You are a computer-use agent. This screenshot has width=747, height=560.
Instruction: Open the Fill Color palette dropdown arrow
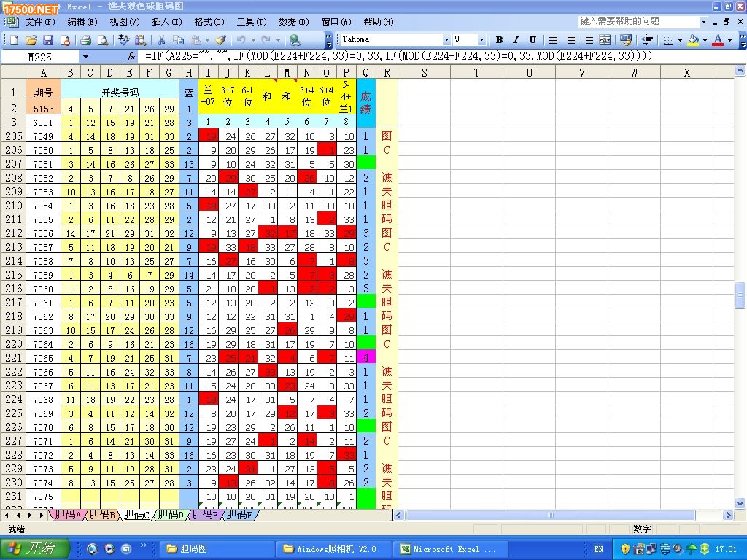tap(705, 40)
